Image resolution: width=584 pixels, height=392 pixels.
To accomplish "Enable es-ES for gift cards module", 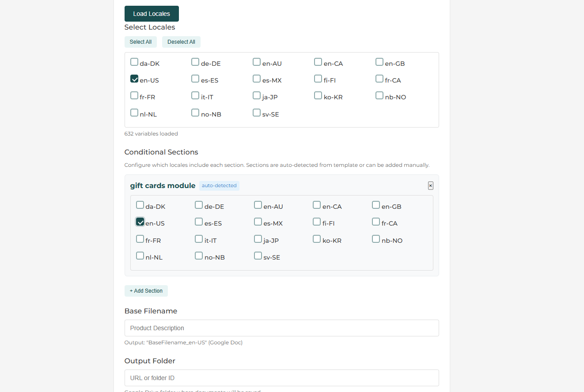I will (199, 222).
